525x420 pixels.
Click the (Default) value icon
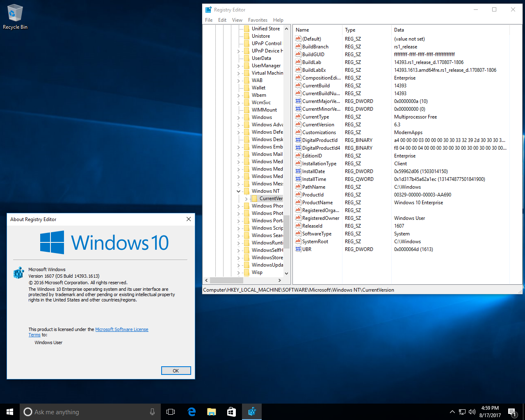298,39
